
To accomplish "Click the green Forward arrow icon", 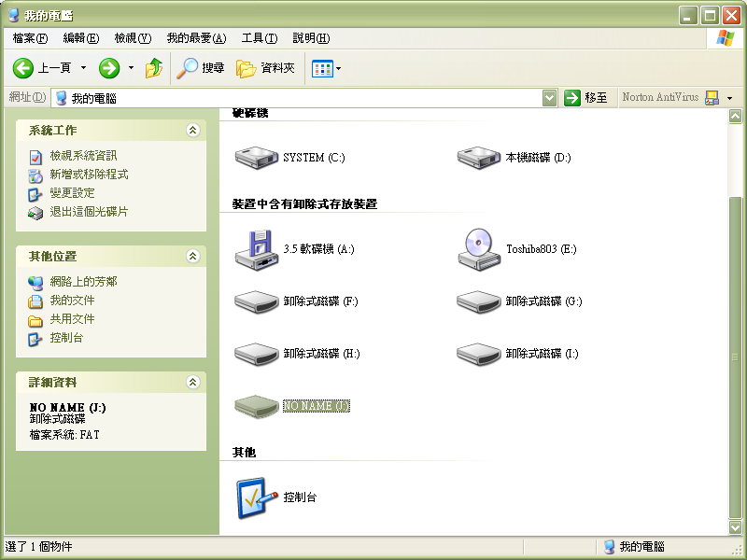I will point(109,68).
